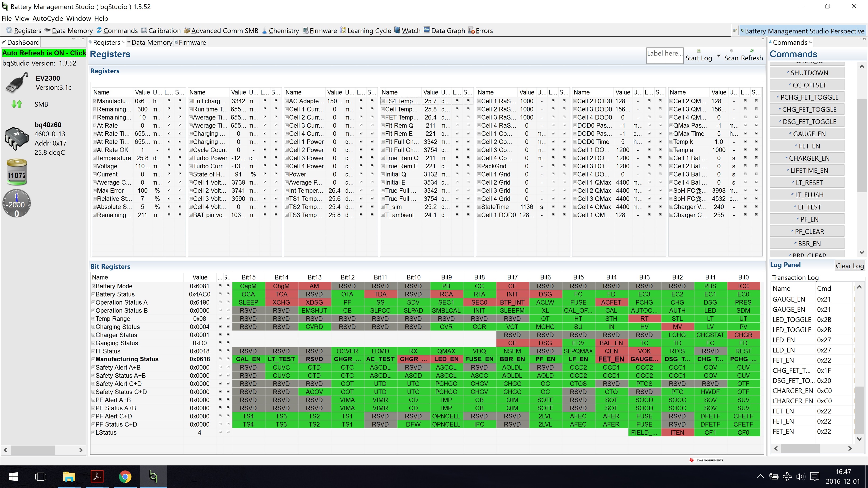
Task: Open the View menu
Action: click(22, 19)
